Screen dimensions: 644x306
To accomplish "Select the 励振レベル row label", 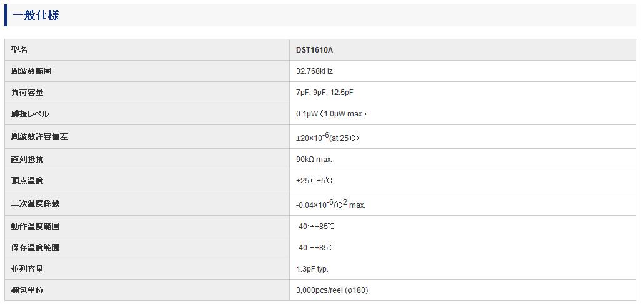I will 30,114.
